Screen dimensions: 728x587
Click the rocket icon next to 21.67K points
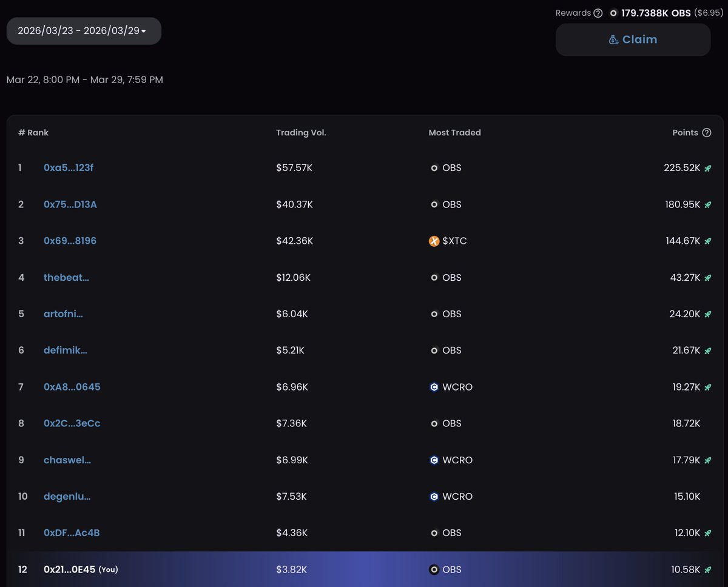707,351
